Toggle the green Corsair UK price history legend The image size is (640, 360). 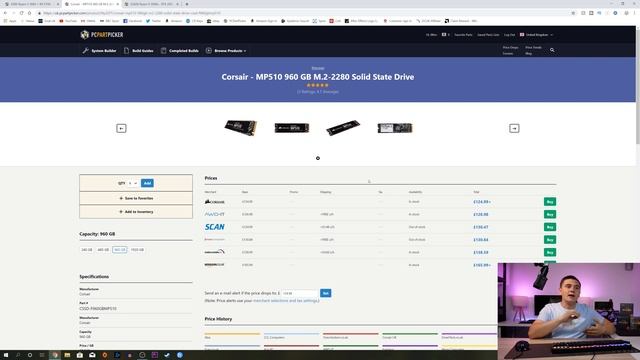[410, 336]
